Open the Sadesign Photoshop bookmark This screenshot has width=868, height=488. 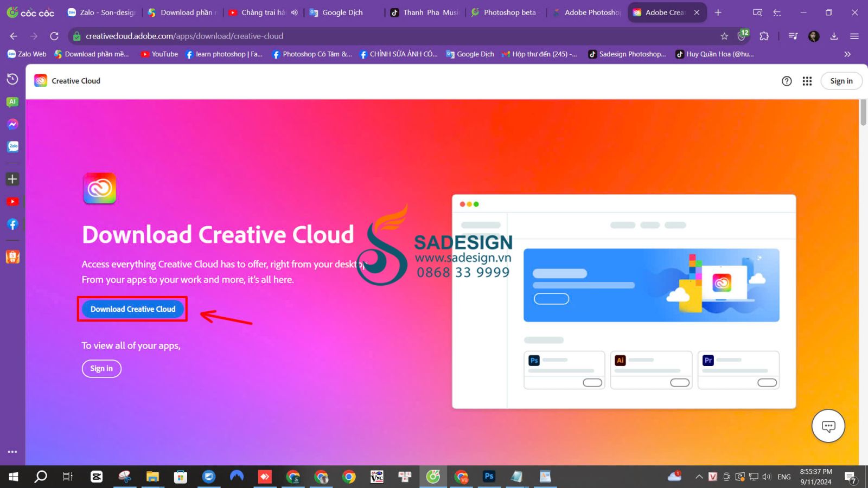tap(627, 54)
